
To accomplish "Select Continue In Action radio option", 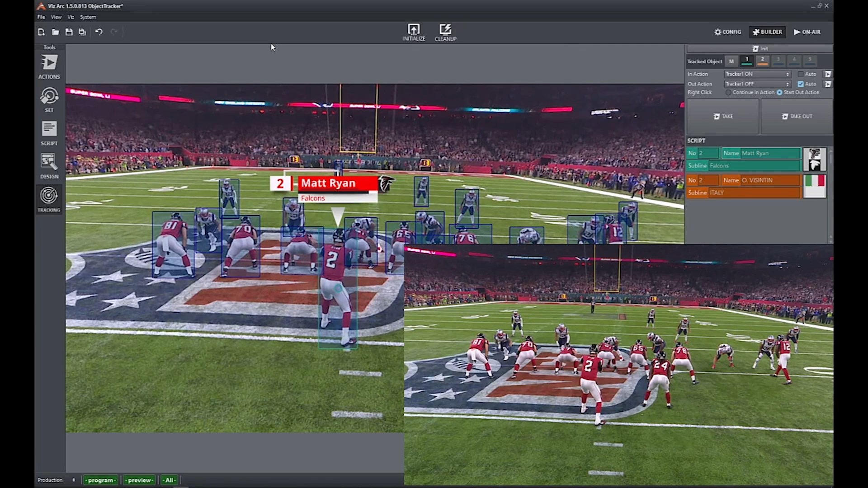I will pos(728,92).
